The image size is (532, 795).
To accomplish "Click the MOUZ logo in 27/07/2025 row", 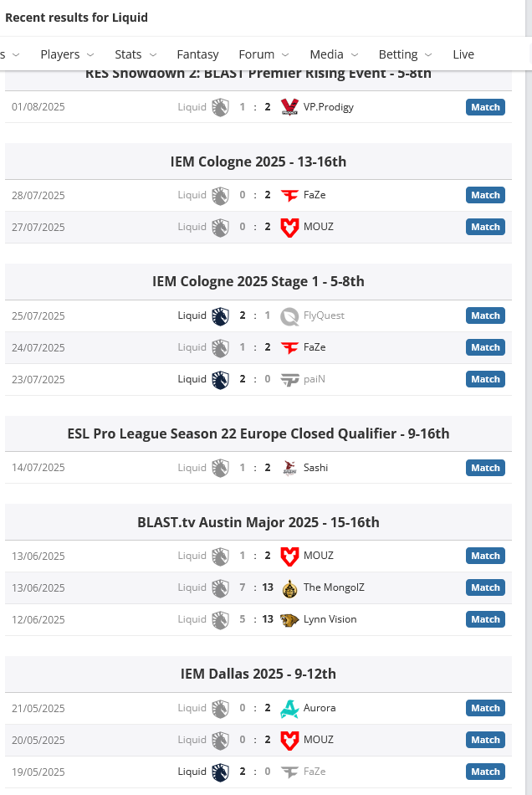I will click(x=289, y=227).
